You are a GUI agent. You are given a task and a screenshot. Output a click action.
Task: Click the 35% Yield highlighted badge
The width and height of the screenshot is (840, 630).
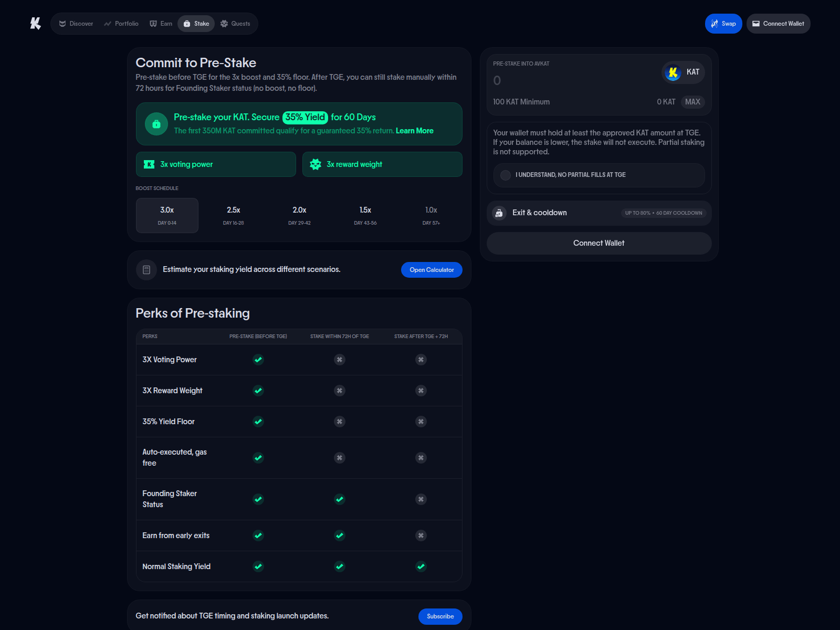(x=305, y=118)
